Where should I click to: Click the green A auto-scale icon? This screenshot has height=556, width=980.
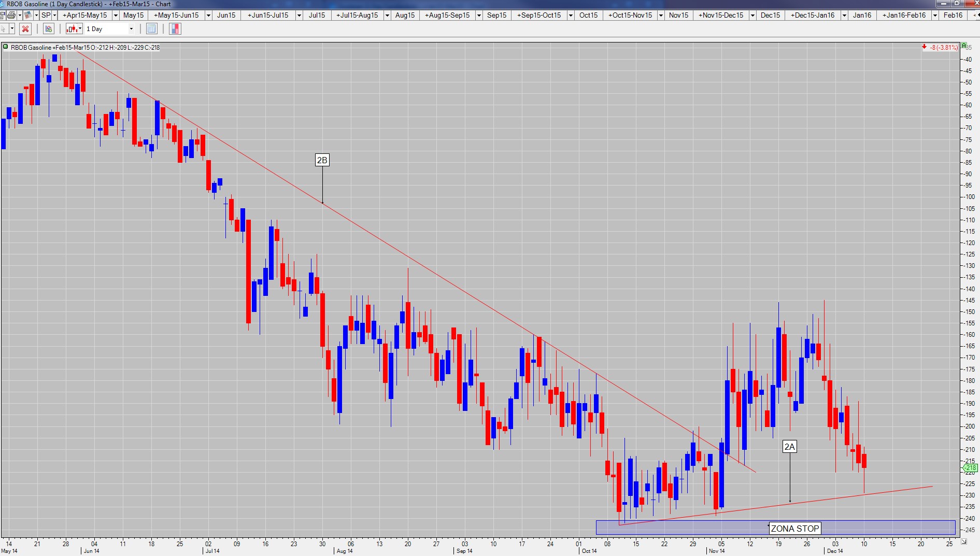[x=964, y=46]
